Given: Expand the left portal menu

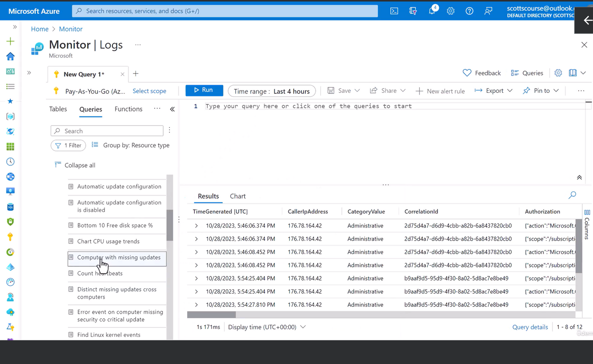Looking at the screenshot, I should click(x=15, y=27).
